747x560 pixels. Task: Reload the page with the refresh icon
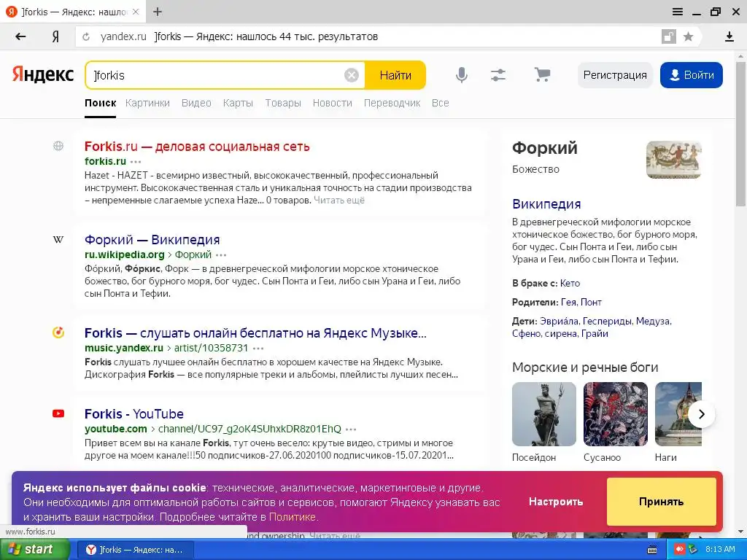pyautogui.click(x=86, y=36)
